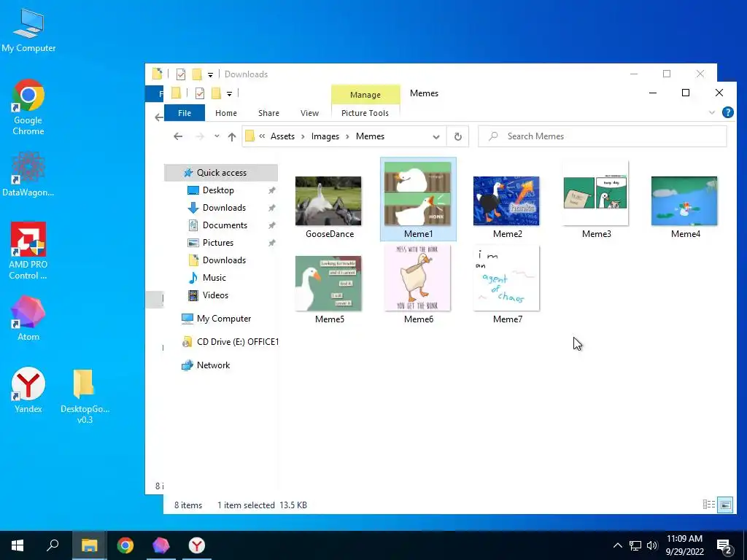Refresh the Memes folder view
747x560 pixels.
(x=458, y=136)
